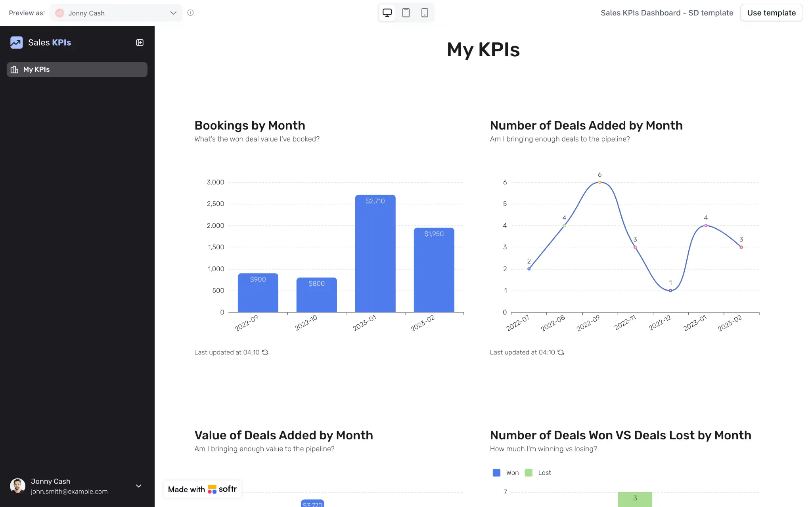Click the john.smith@example.com email text
The image size is (812, 507).
click(x=69, y=492)
